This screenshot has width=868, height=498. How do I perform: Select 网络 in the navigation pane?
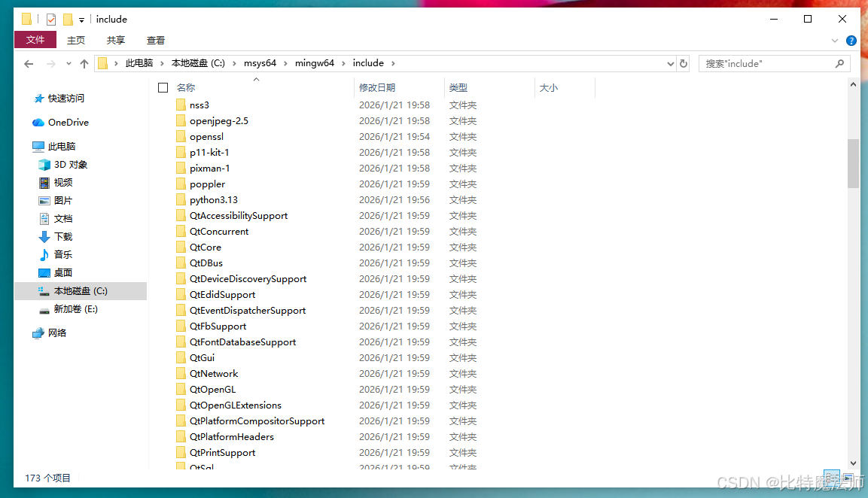(57, 333)
